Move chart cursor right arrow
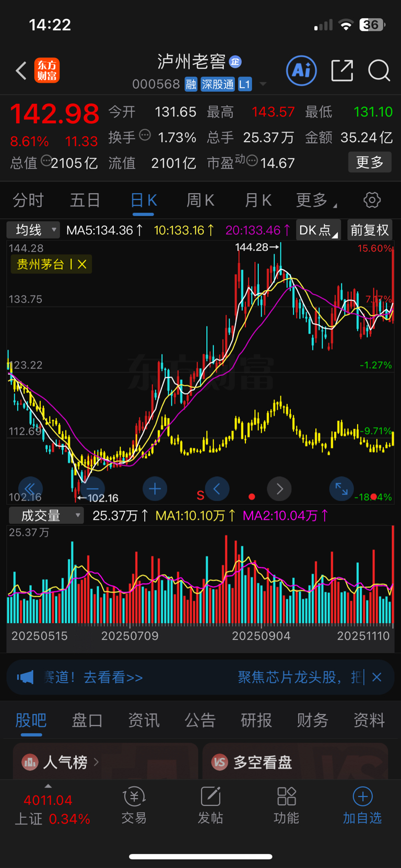 tap(279, 489)
